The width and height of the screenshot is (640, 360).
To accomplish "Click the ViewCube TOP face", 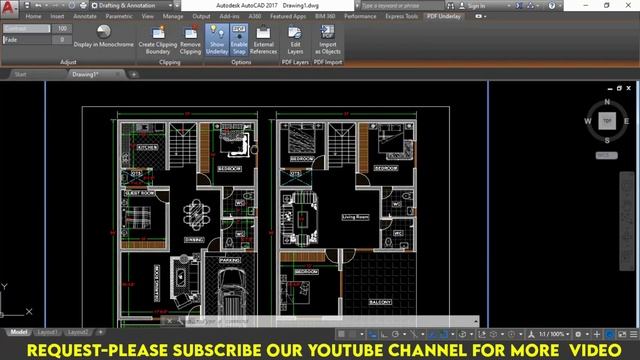I will pyautogui.click(x=607, y=121).
